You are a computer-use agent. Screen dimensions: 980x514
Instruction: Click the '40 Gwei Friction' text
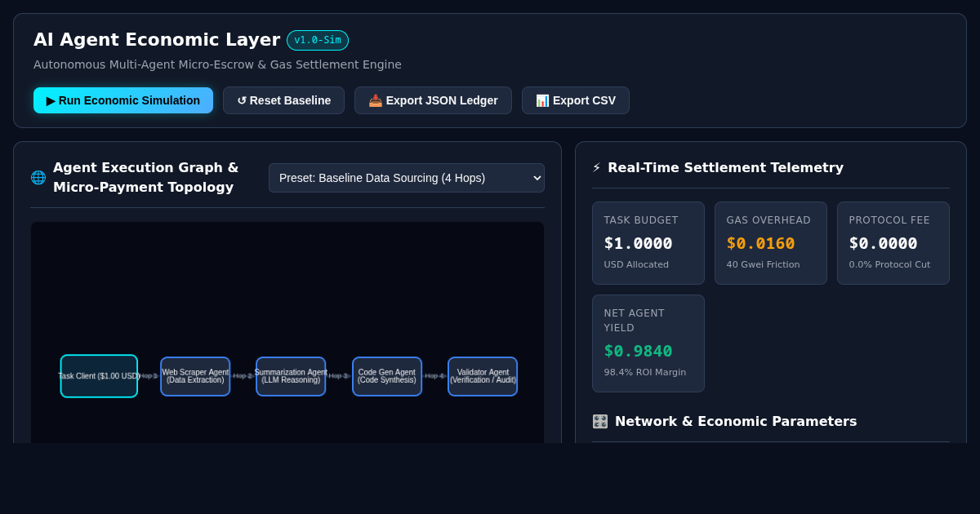tap(764, 264)
